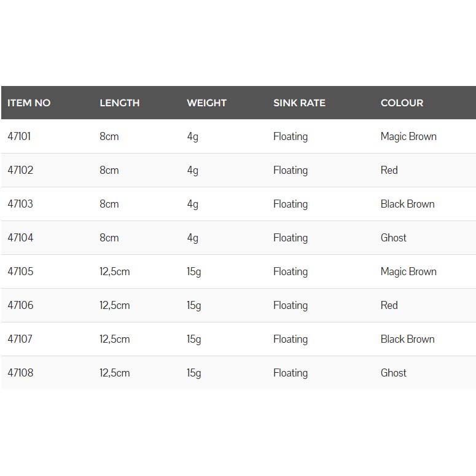The width and height of the screenshot is (476, 476).
Task: Click item number 47101
Action: click(19, 136)
